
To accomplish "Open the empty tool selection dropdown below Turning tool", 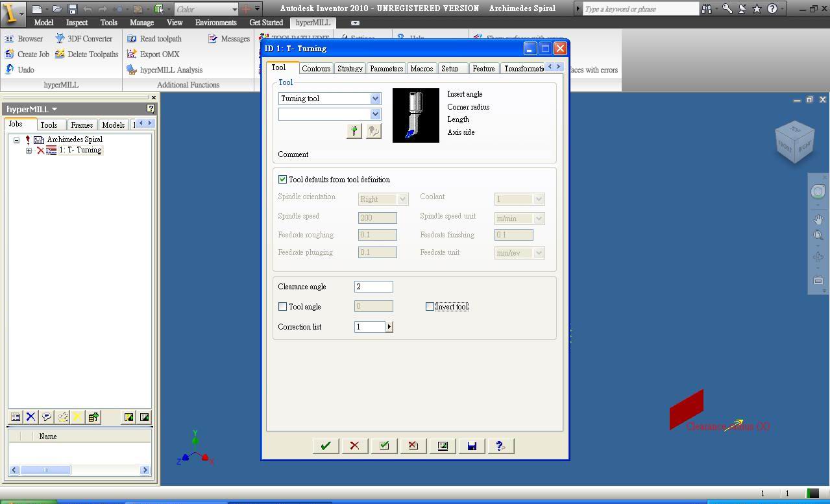I will click(x=375, y=114).
